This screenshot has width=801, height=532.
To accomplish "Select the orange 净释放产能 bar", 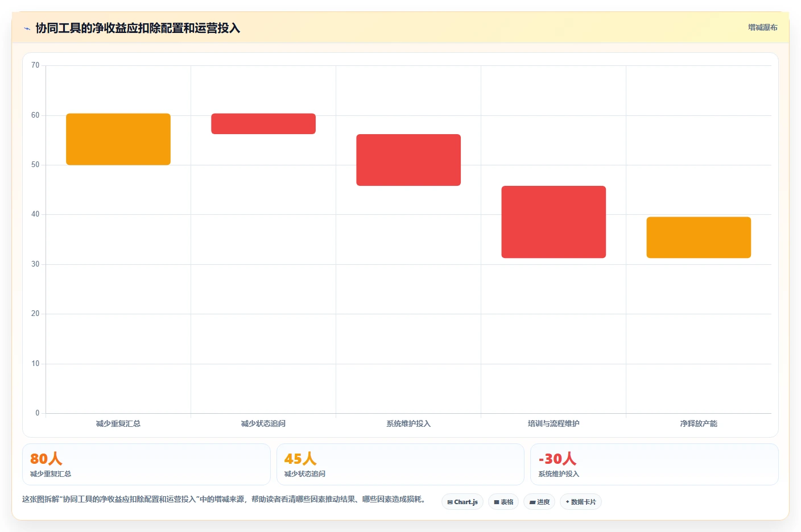I will (x=699, y=238).
